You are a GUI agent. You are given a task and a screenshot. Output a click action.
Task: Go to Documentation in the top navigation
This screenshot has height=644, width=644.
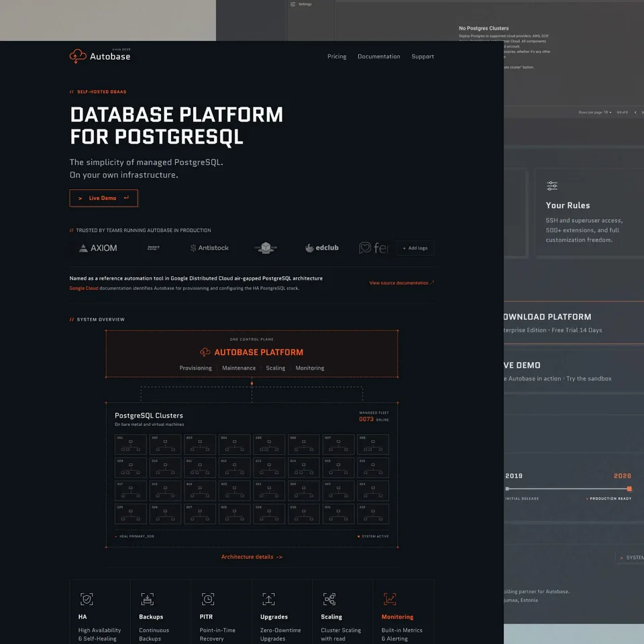click(x=378, y=56)
